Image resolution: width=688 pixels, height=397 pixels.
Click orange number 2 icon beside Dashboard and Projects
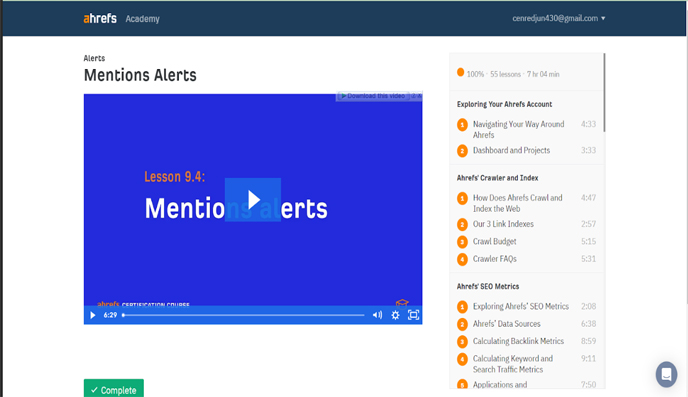point(462,150)
